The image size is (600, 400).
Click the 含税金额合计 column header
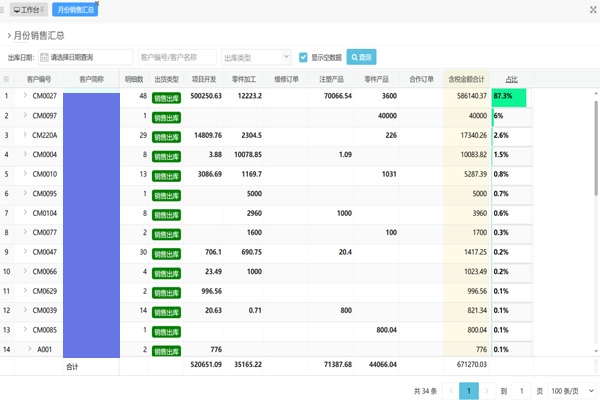click(x=466, y=79)
